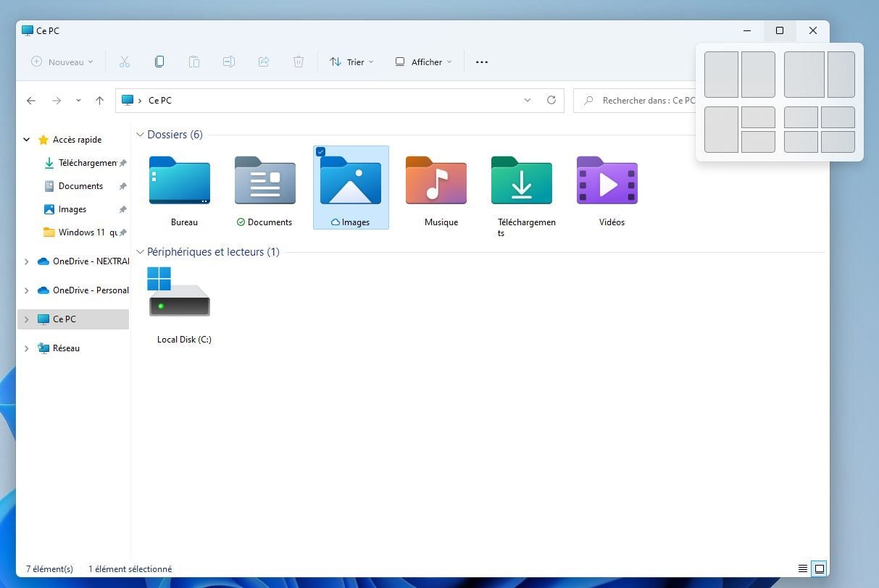Open the Trier sort dropdown

[351, 62]
